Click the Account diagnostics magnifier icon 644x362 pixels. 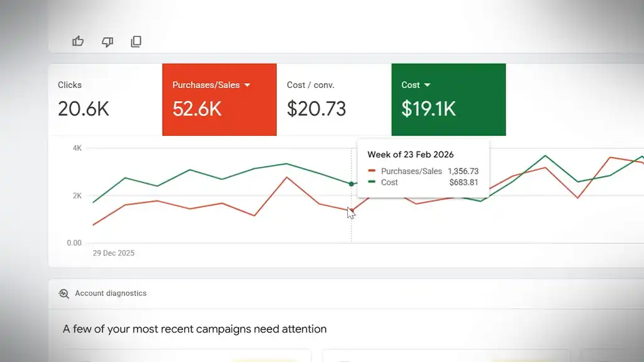click(x=64, y=293)
